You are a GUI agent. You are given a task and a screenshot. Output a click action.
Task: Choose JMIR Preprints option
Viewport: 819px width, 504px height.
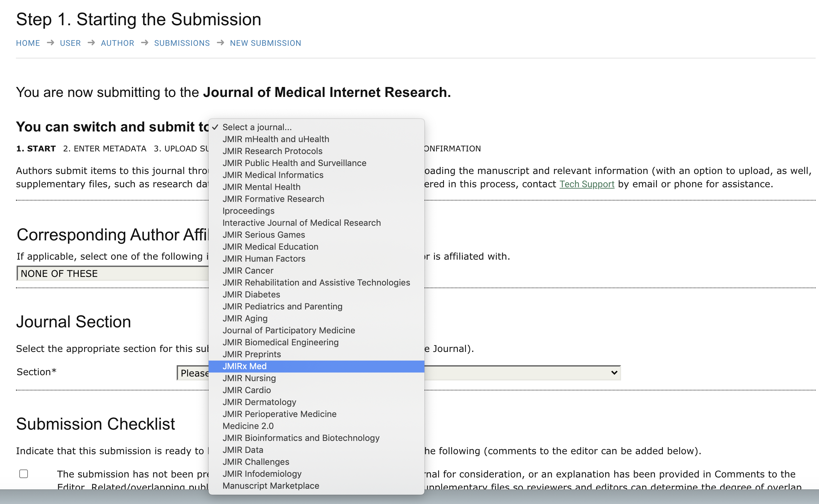tap(252, 354)
